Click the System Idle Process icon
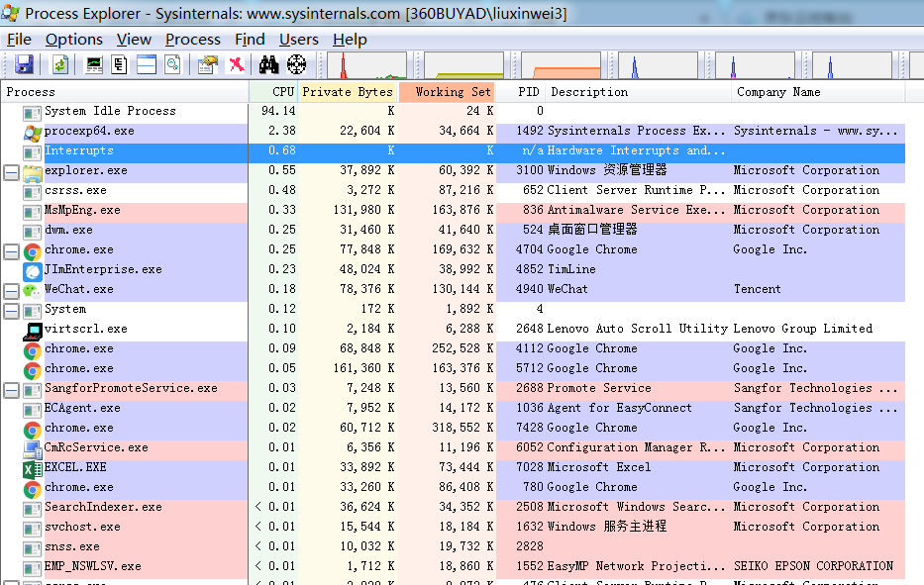Image resolution: width=924 pixels, height=585 pixels. tap(33, 113)
